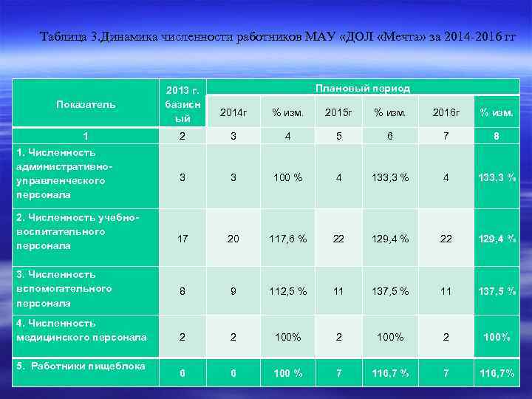Click '100 %' in the административно-управленческого row
This screenshot has width=532, height=399.
tap(287, 177)
